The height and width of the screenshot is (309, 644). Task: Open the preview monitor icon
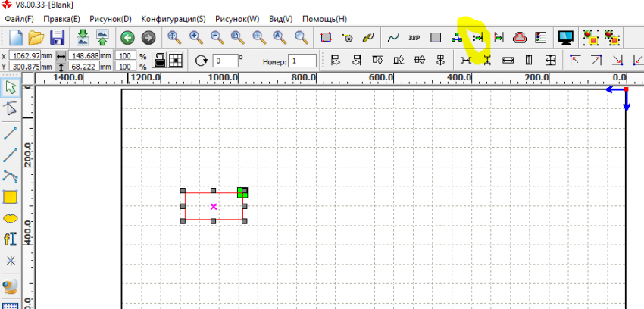point(564,37)
